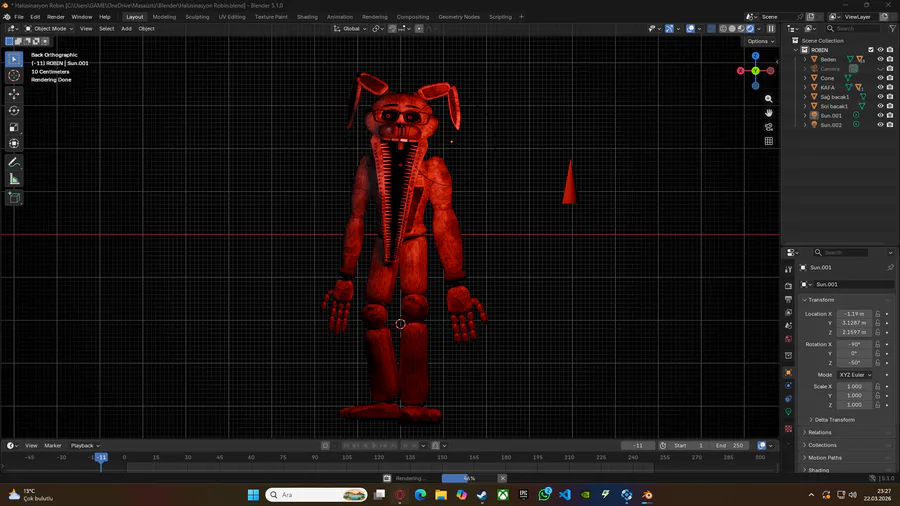Switch to the Sculpting workspace tab

point(196,17)
